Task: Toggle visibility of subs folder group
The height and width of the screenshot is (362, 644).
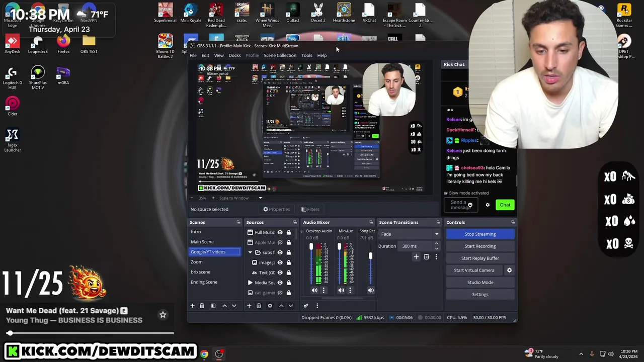Action: tap(280, 252)
